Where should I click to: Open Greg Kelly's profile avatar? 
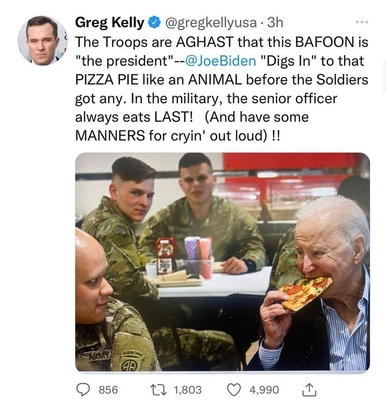[x=42, y=40]
